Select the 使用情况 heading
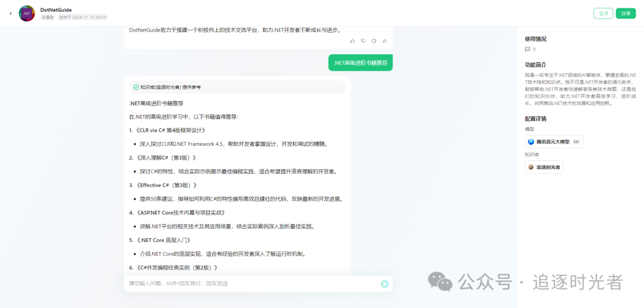Screen dimensions: 644x308 [x=535, y=39]
